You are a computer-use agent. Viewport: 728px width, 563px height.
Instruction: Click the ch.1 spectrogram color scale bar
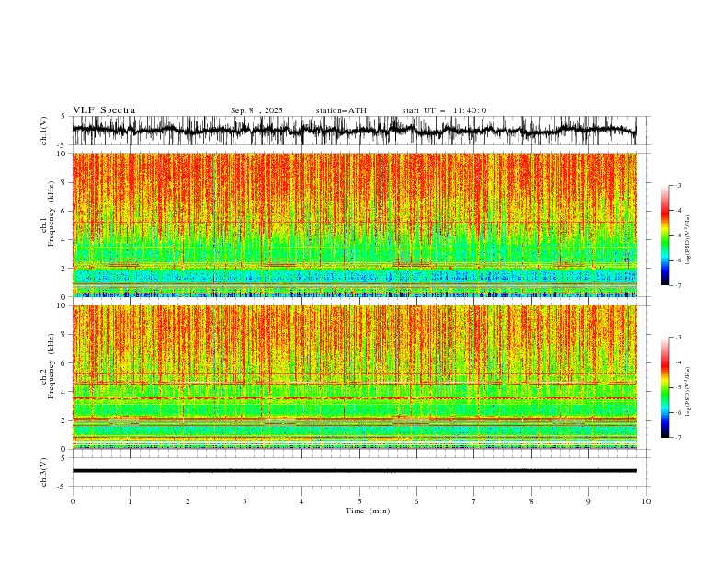tap(665, 236)
